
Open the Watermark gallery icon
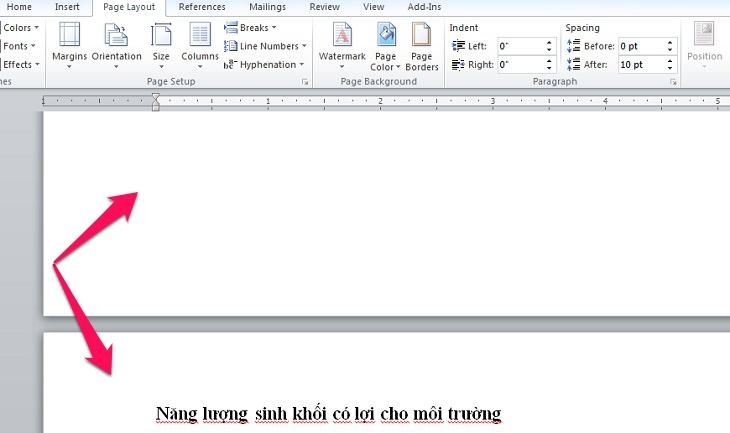(x=342, y=34)
